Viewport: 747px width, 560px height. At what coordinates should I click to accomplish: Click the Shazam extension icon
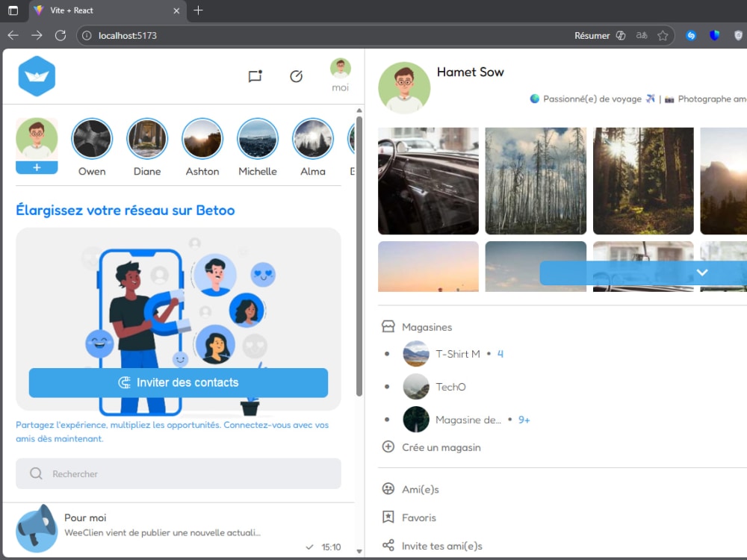click(691, 35)
